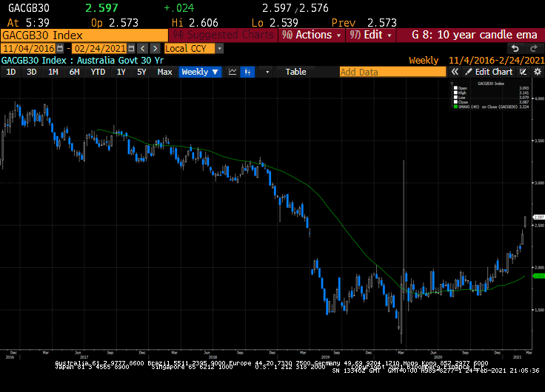Select the YTD range tab

pos(98,72)
